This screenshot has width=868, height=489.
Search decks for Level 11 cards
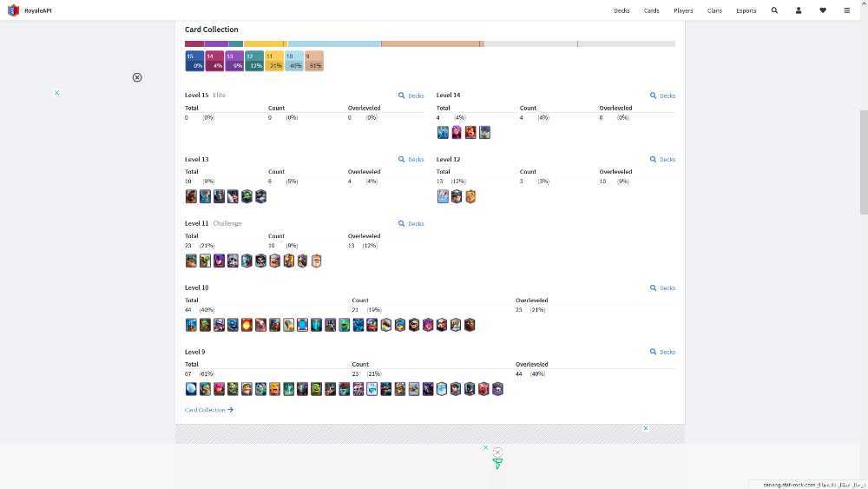pos(411,224)
